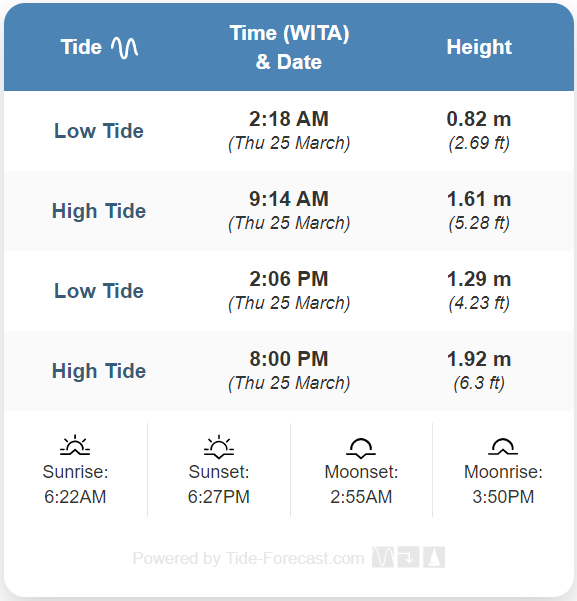The height and width of the screenshot is (601, 577).
Task: Click the Moonrise 3:50PM text
Action: [503, 484]
